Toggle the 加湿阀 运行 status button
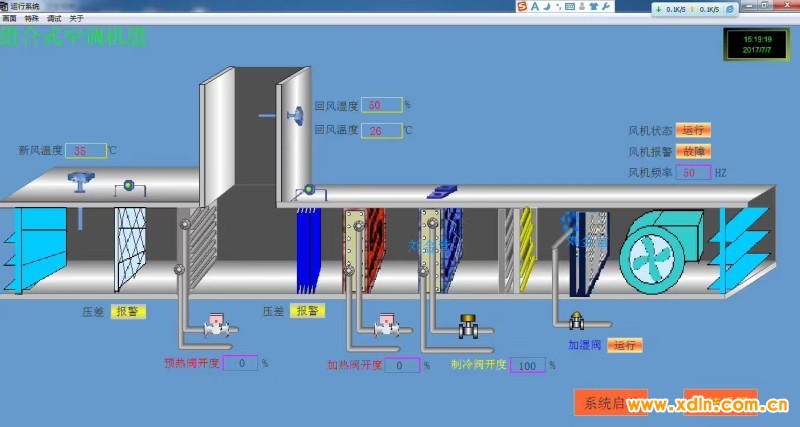This screenshot has height=427, width=800. pos(625,345)
